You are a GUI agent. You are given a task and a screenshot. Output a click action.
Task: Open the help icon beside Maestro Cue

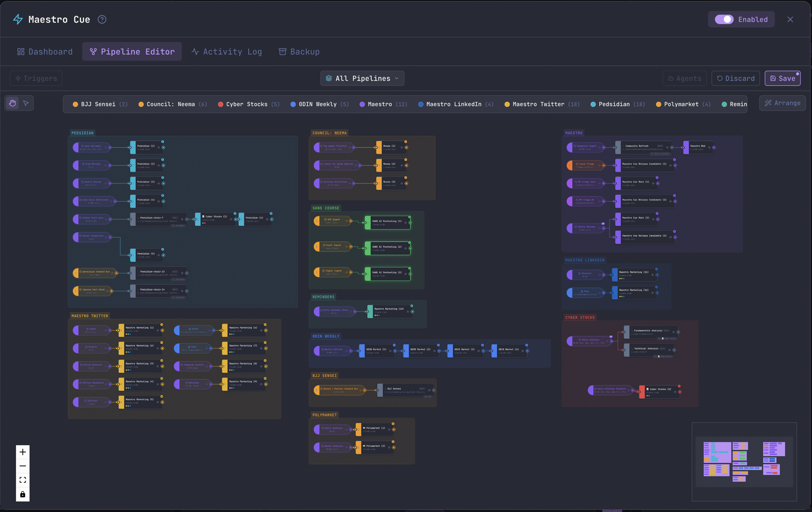(x=102, y=19)
